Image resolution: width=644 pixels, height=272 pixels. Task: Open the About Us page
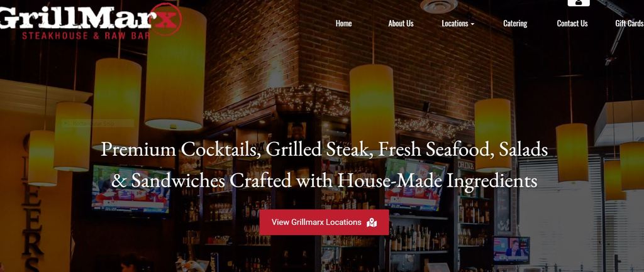click(401, 23)
